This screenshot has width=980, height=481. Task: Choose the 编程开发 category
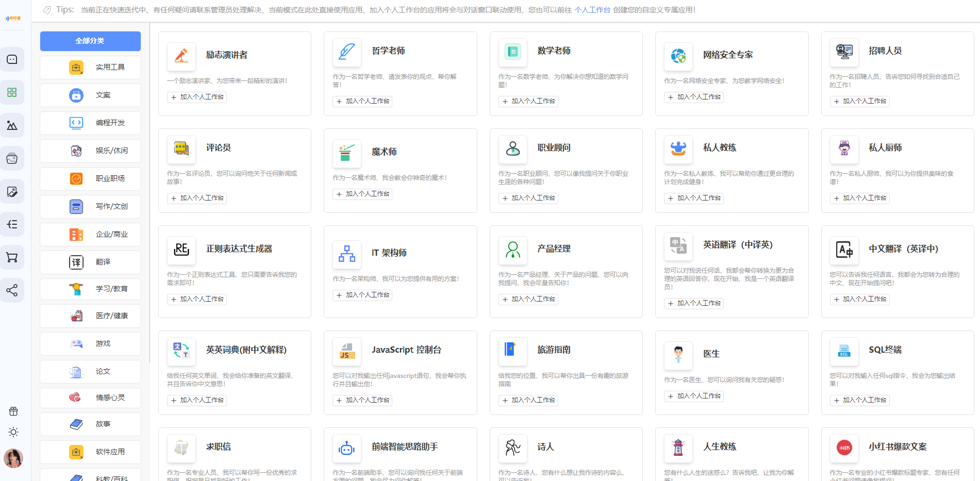point(90,123)
